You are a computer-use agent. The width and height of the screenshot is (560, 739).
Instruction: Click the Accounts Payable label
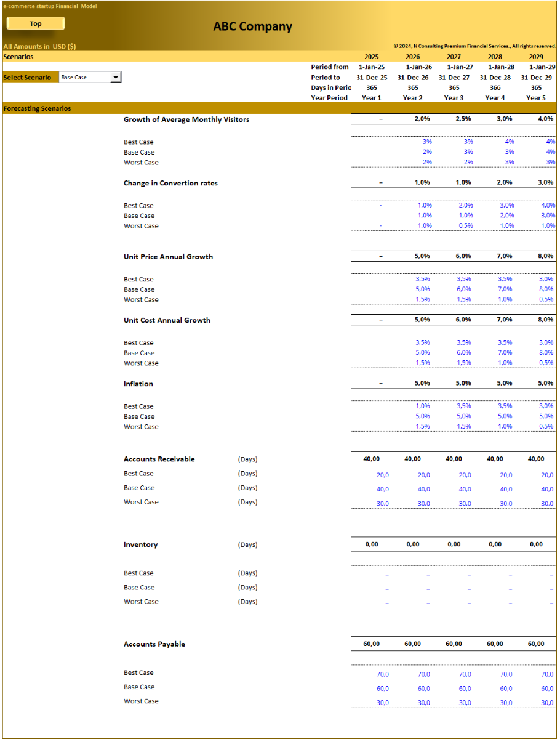(154, 644)
